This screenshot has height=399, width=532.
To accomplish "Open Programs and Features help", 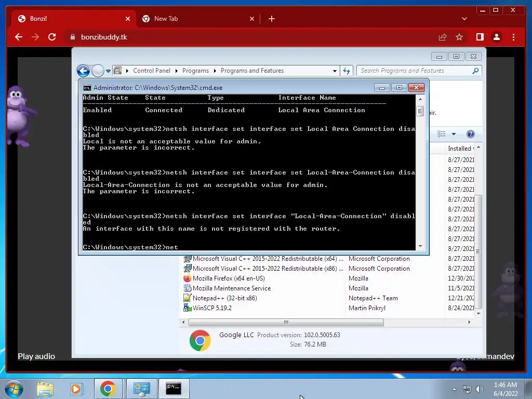I will point(470,134).
